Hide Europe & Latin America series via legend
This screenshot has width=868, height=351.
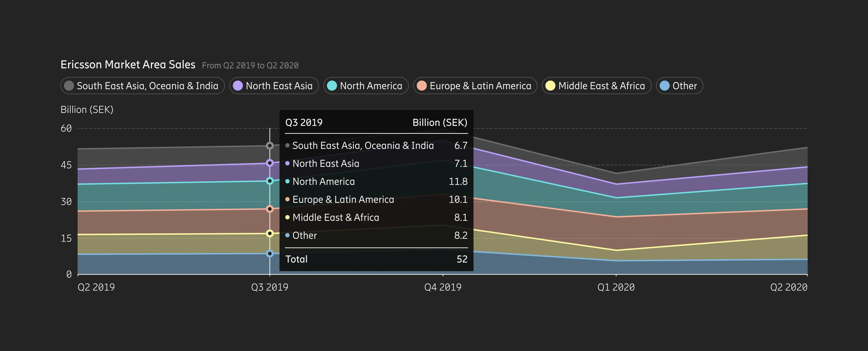(x=475, y=86)
